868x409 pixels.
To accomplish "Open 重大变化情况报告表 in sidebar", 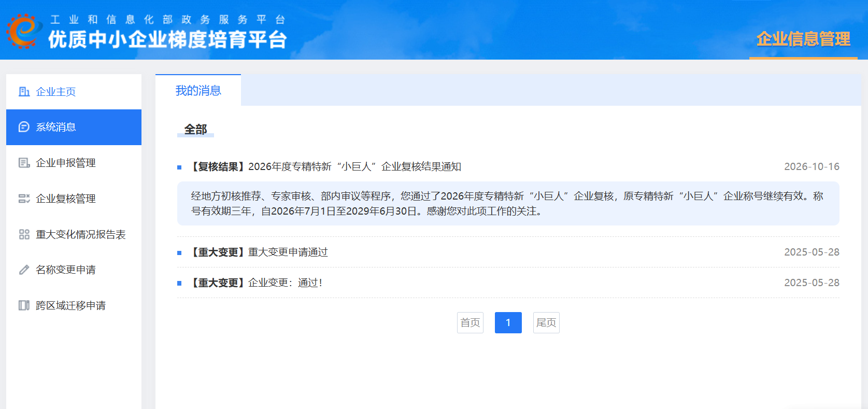I will click(x=74, y=234).
